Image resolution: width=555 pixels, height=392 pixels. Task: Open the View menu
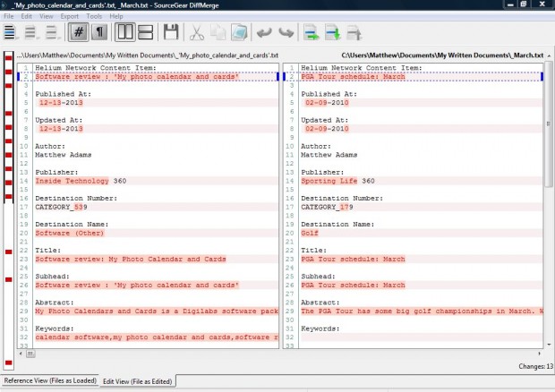pos(46,16)
